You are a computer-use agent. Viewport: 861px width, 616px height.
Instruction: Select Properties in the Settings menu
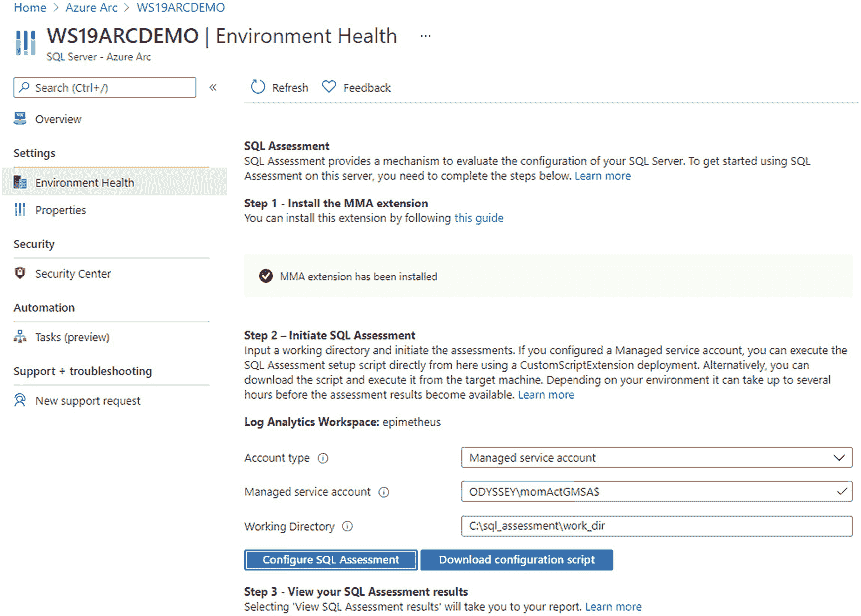pyautogui.click(x=60, y=210)
